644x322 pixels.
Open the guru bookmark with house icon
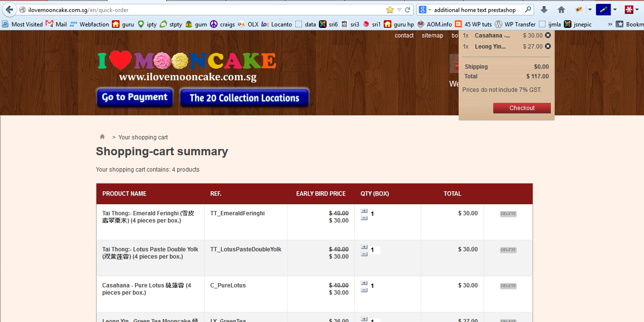coord(123,24)
